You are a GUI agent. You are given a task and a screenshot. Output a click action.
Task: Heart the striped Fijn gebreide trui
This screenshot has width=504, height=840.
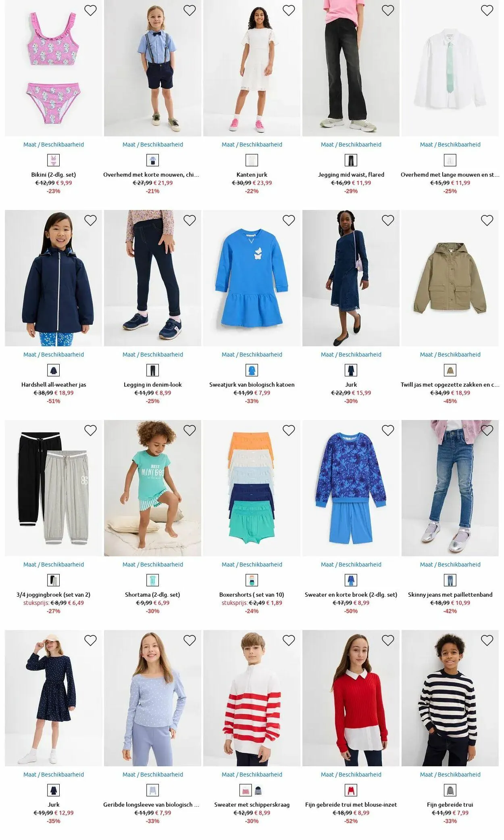pos(487,640)
